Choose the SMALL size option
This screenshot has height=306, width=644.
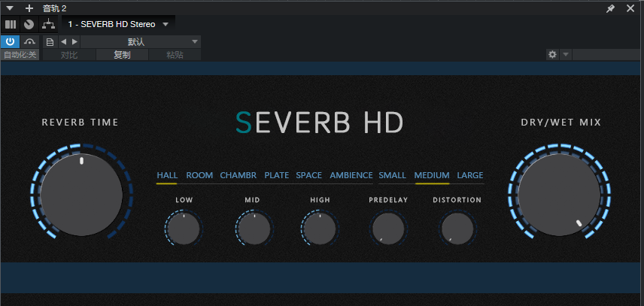[x=392, y=176]
